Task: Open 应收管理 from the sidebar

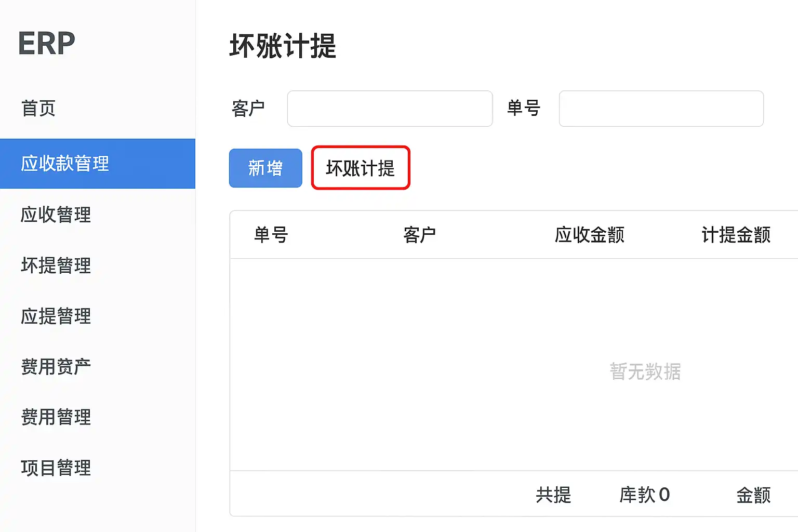Action: tap(56, 215)
